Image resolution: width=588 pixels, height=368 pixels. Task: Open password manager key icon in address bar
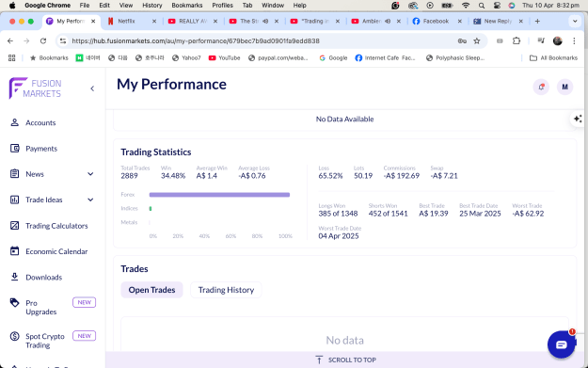click(x=462, y=40)
